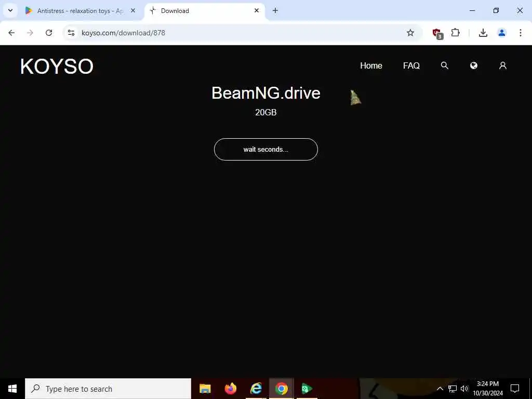The height and width of the screenshot is (399, 532).
Task: Open File Explorer from the taskbar
Action: [x=205, y=389]
